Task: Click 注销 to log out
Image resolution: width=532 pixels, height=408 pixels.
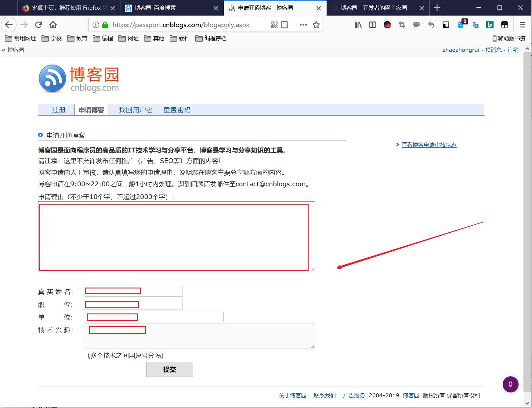Action: click(x=513, y=50)
